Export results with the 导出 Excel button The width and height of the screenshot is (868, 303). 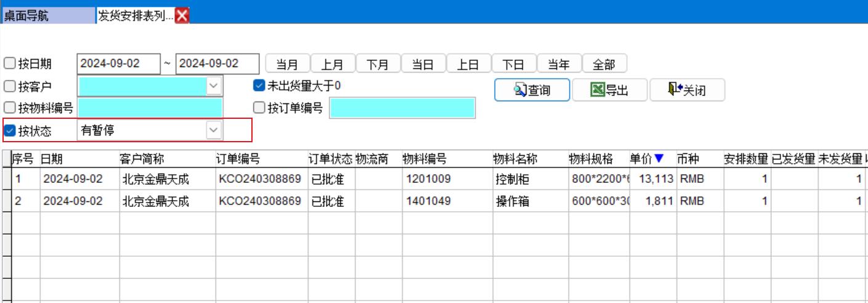point(609,91)
